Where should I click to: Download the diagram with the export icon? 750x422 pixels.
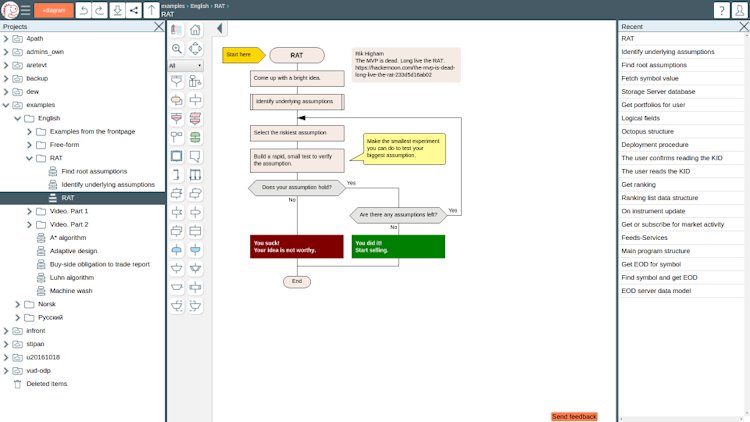click(x=117, y=10)
